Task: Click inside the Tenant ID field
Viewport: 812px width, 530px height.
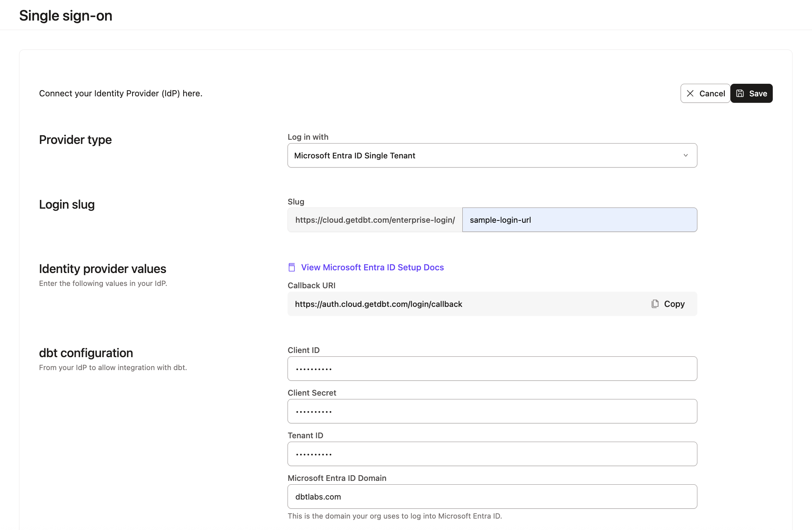Action: tap(492, 453)
